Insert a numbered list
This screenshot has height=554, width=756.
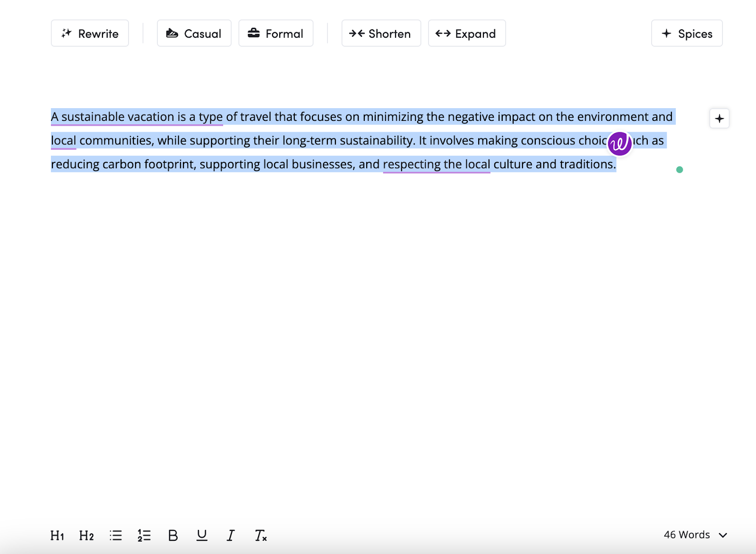(x=144, y=536)
